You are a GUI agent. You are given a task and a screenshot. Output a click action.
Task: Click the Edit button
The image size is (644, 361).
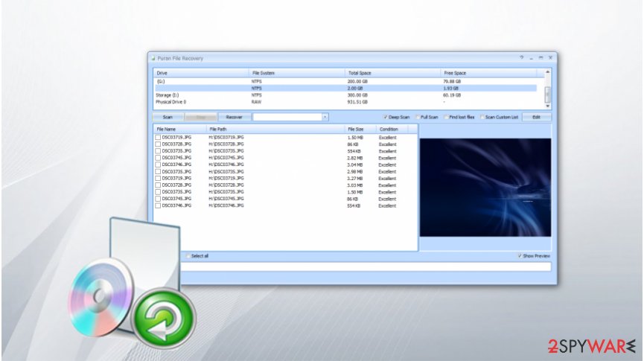tap(536, 117)
